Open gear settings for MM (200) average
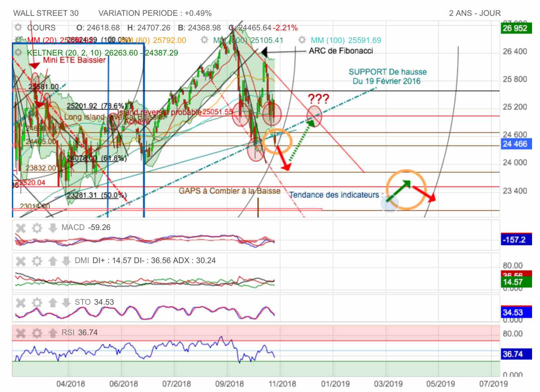The height and width of the screenshot is (392, 540). (x=204, y=40)
